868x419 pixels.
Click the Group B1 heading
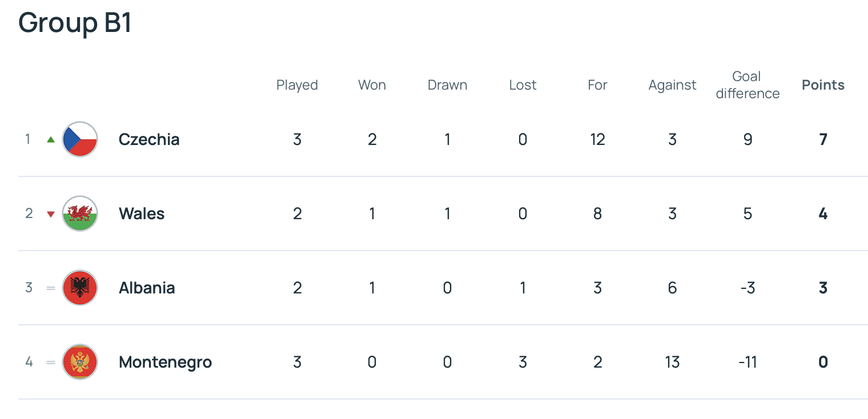75,23
